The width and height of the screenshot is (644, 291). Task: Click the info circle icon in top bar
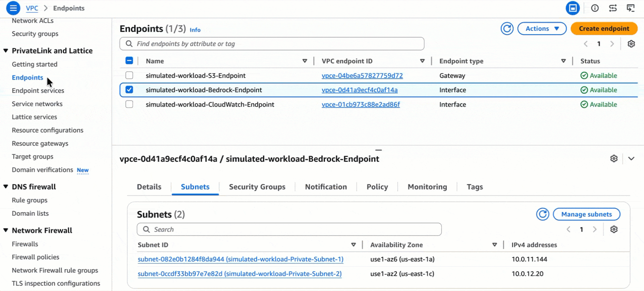point(595,8)
